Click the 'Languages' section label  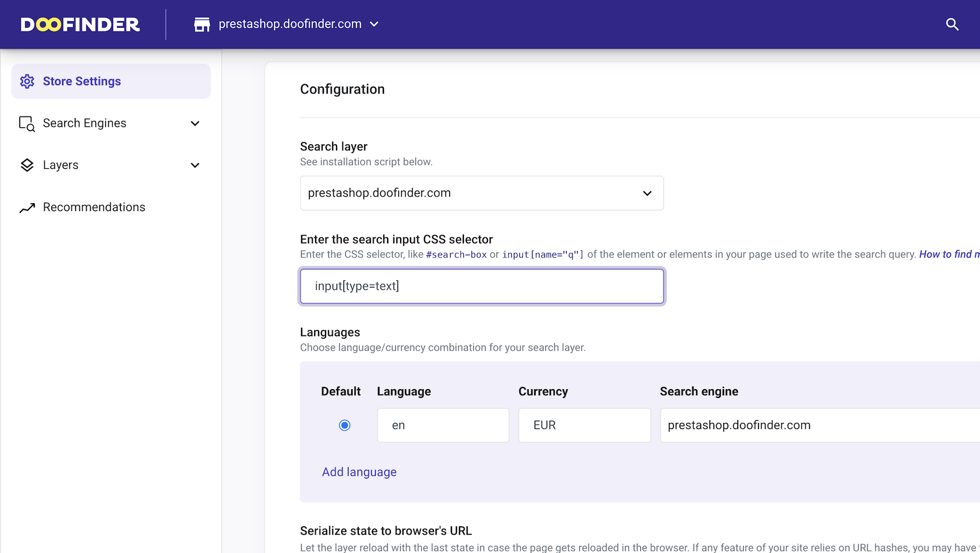click(330, 332)
